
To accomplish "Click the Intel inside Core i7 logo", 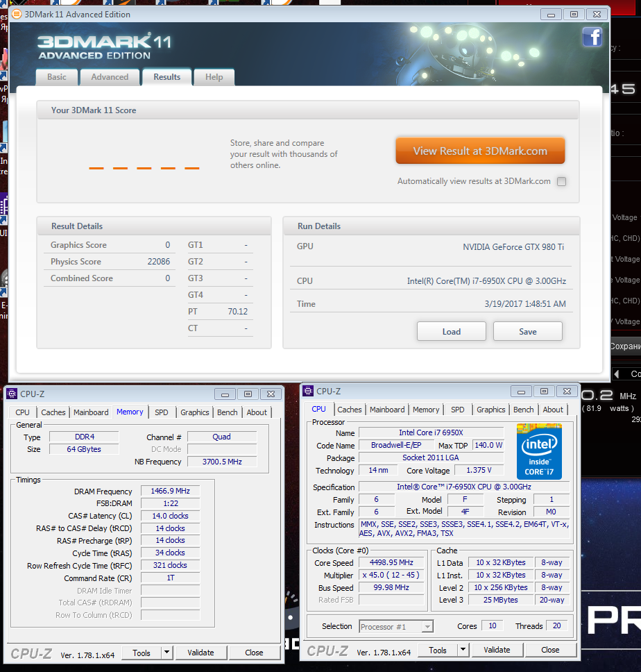I will (x=539, y=451).
